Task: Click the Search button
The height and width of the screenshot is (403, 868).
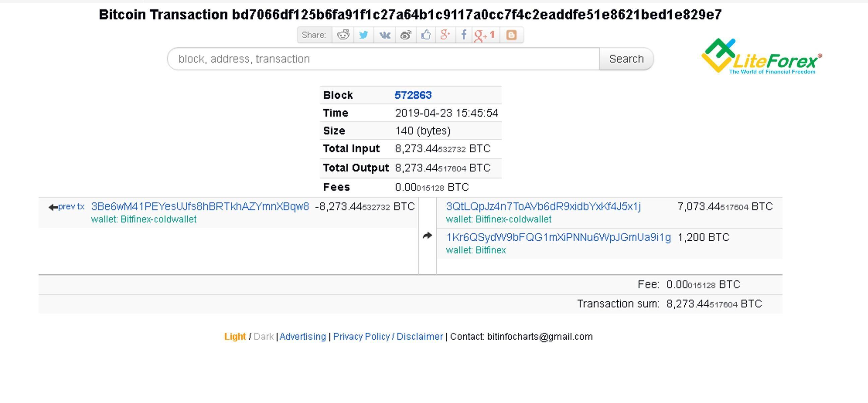Action: click(625, 59)
